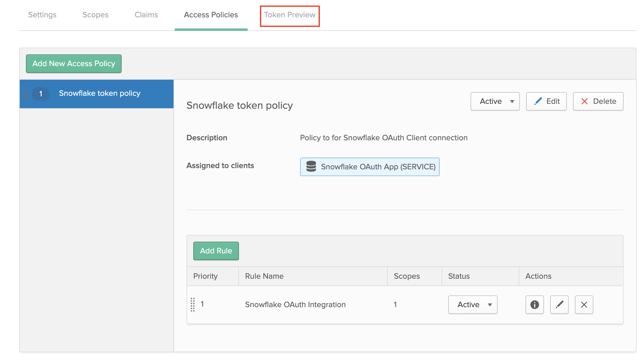Image resolution: width=644 pixels, height=364 pixels.
Task: Click the pencil icon in the rule's Actions column
Action: point(559,305)
